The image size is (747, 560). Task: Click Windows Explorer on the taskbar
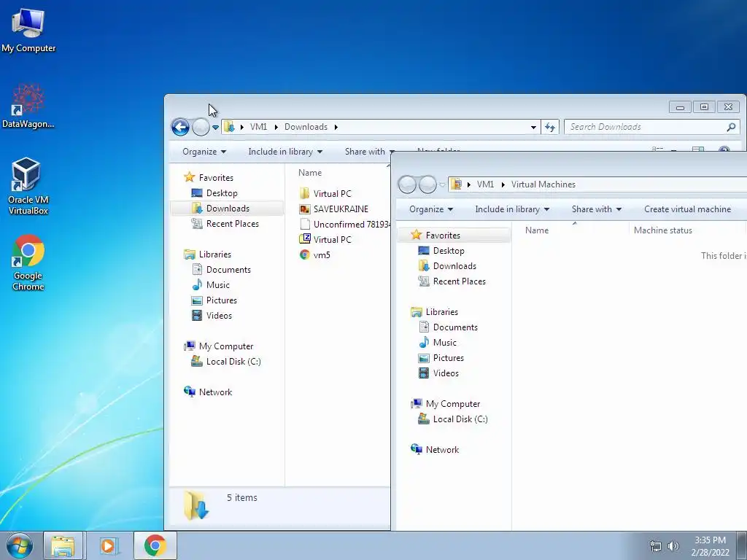63,545
